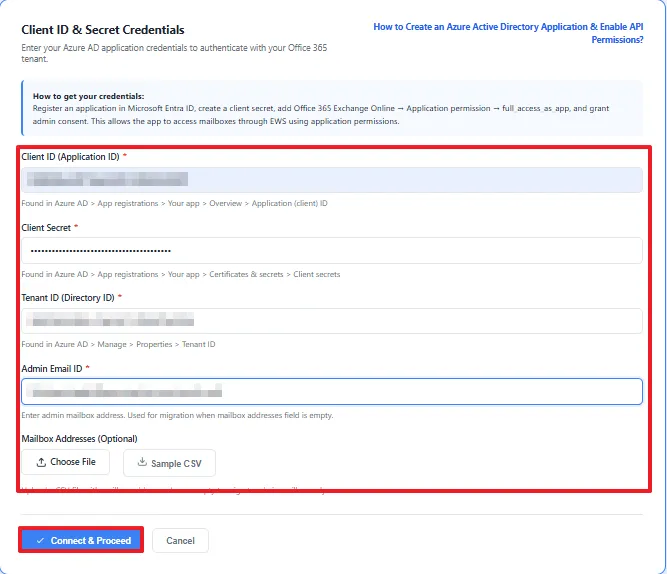Click the upload icon on Choose File
667x574 pixels.
[41, 462]
